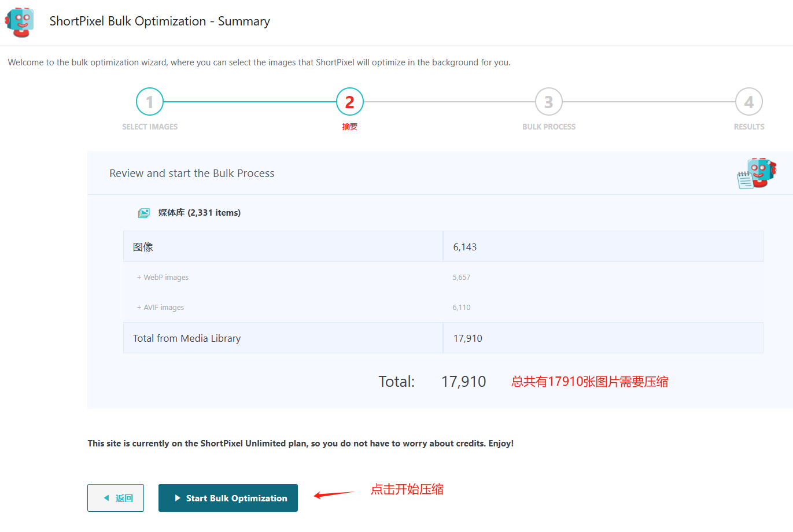793x532 pixels.
Task: Click step 2 summary circle
Action: point(350,102)
